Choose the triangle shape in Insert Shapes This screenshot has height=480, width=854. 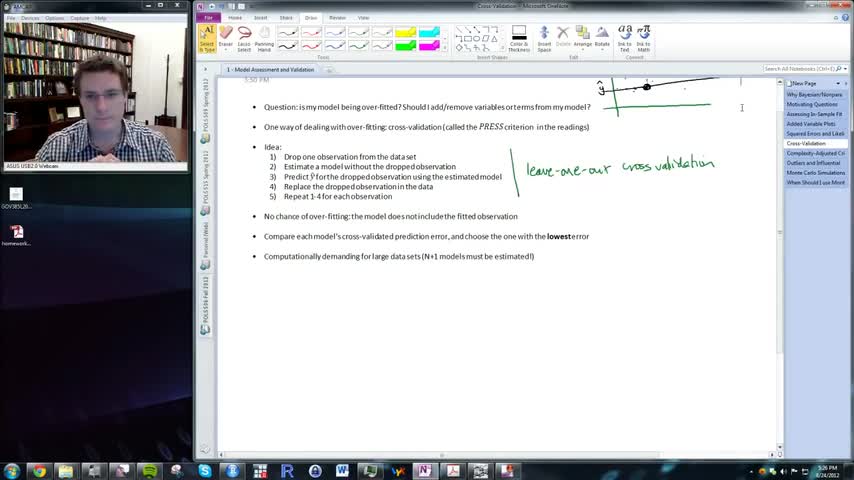(494, 39)
